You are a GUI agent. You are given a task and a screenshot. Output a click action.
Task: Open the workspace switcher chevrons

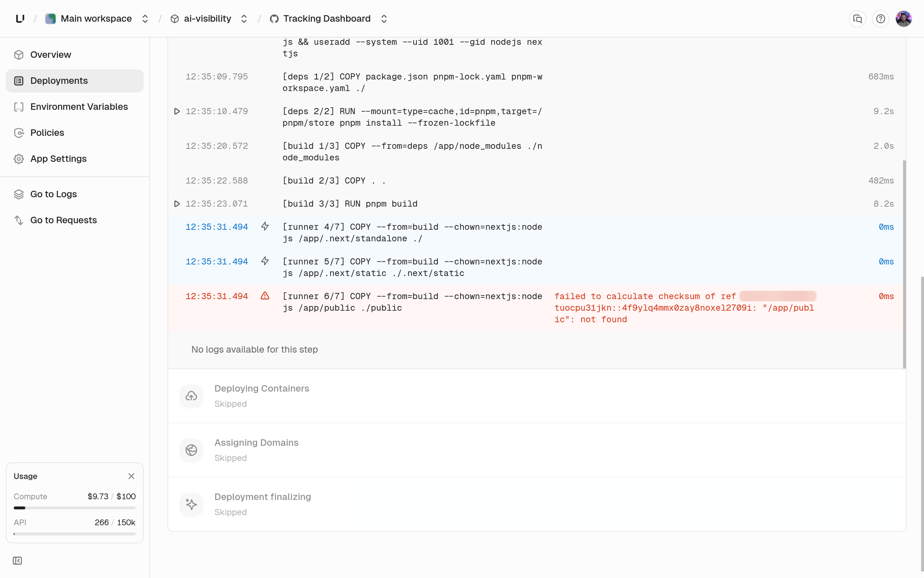145,19
